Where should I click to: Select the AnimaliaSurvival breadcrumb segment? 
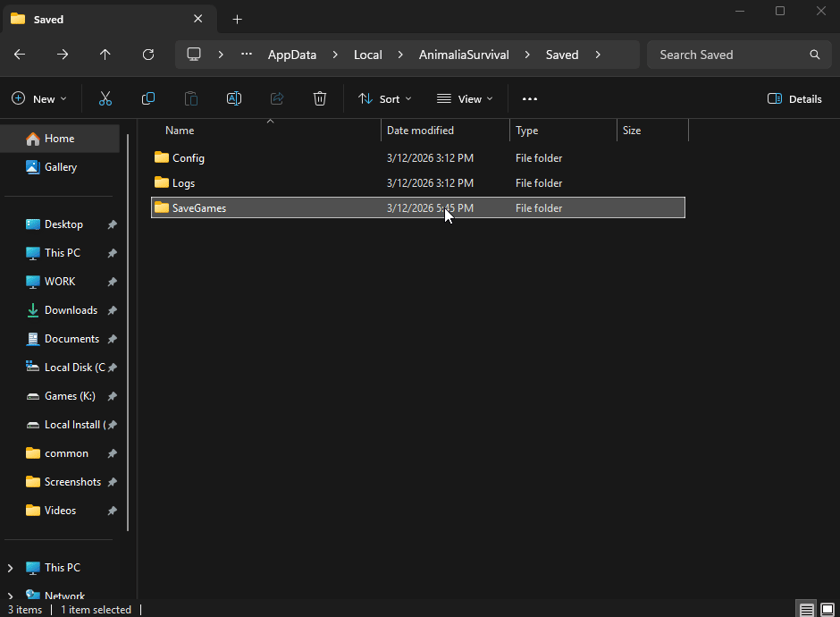coord(464,55)
